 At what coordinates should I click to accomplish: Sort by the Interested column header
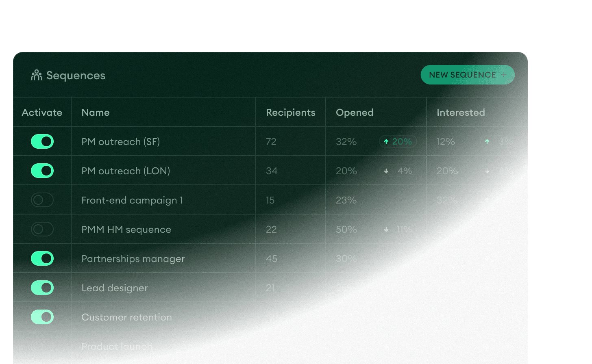(461, 112)
